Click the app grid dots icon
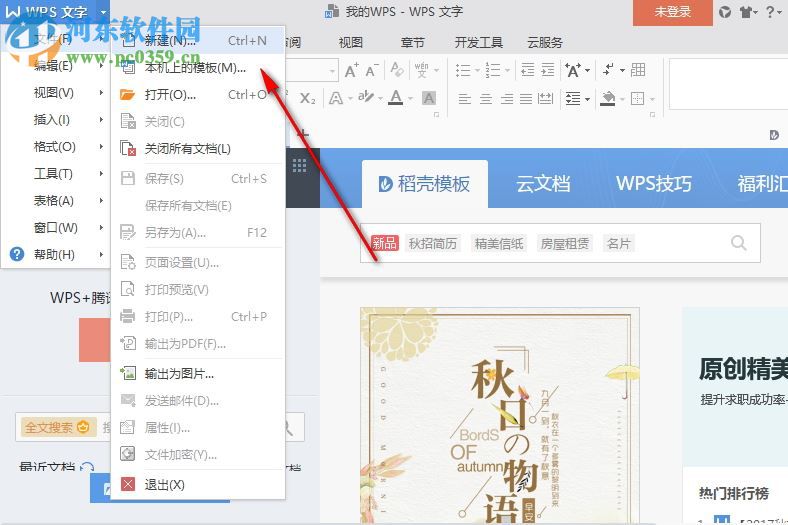This screenshot has height=525, width=788. pos(300,165)
